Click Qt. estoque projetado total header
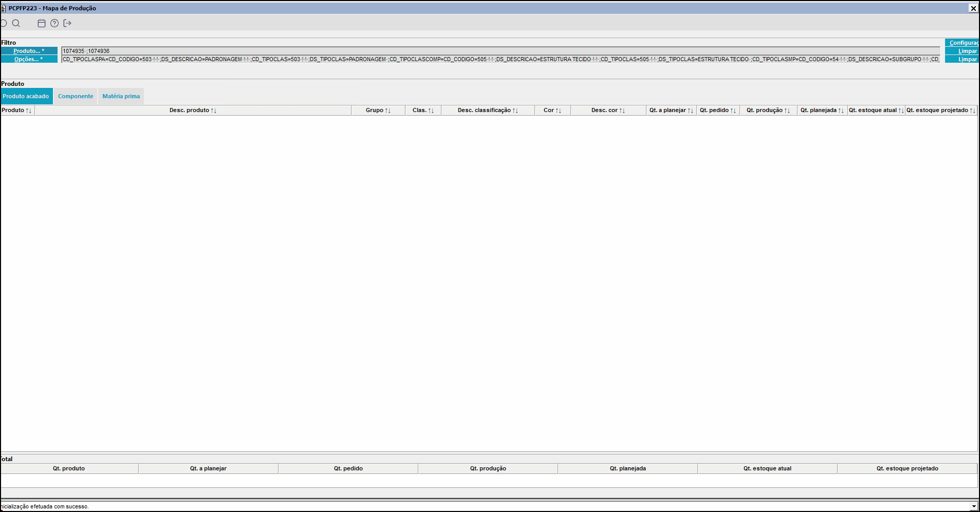 click(x=908, y=468)
